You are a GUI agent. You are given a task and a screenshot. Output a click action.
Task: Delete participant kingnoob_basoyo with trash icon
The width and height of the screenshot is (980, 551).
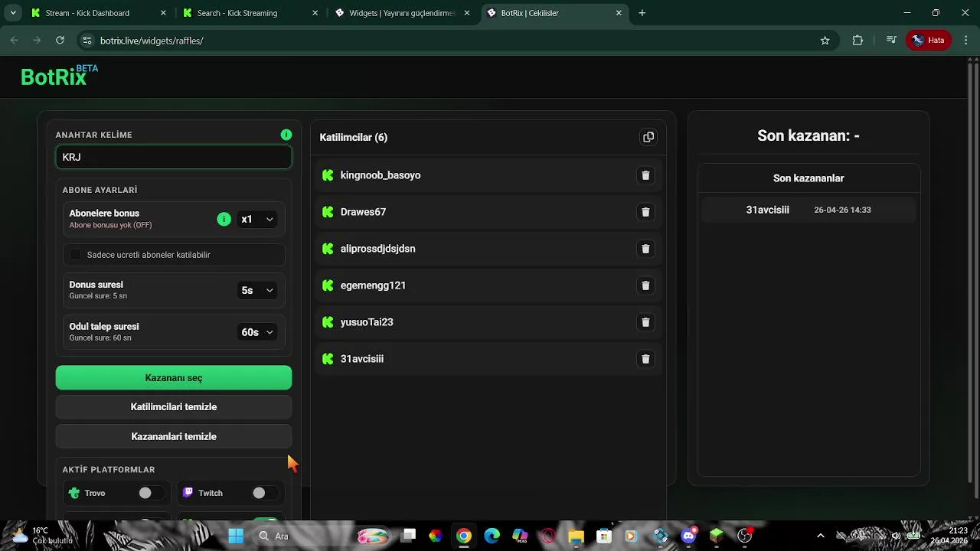(x=645, y=175)
